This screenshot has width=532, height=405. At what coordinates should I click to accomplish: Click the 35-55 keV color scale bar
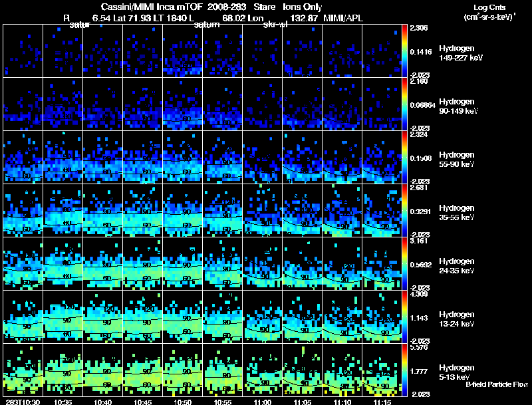[404, 211]
